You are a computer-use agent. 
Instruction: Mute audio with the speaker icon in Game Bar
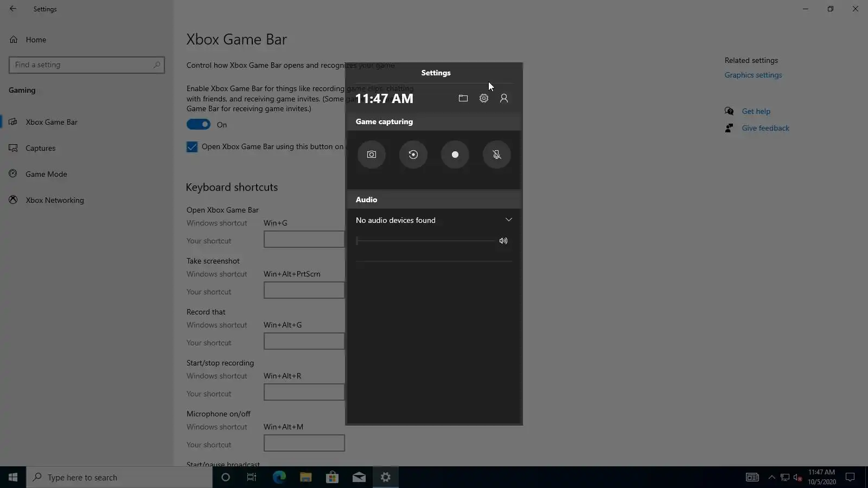coord(503,241)
